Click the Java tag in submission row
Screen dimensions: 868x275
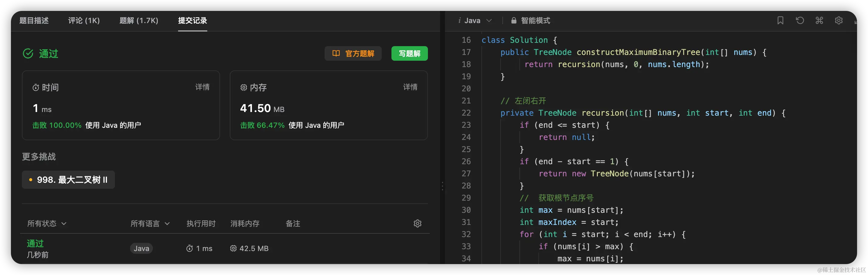coord(141,248)
